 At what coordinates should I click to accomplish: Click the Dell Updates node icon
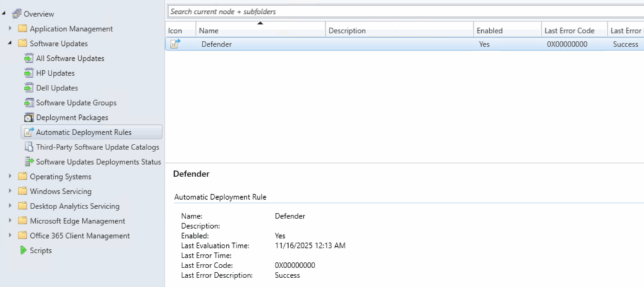[28, 88]
